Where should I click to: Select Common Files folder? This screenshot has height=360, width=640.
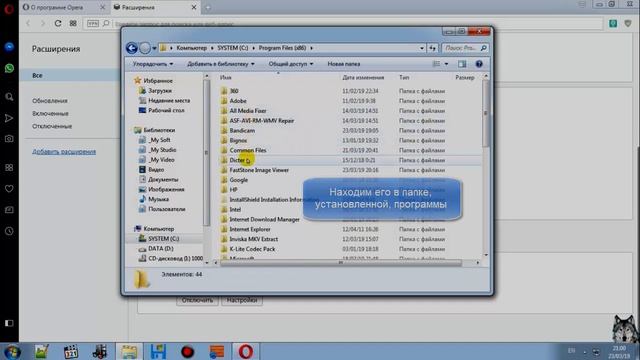[x=248, y=150]
